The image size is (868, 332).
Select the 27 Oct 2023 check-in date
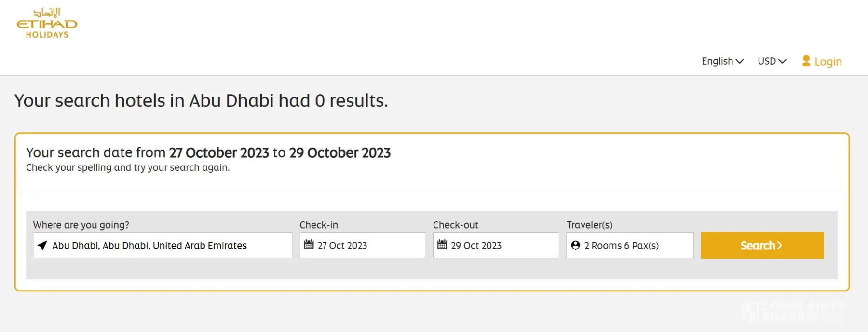[363, 245]
